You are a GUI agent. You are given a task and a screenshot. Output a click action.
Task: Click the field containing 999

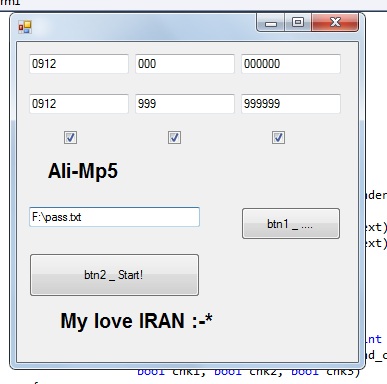click(x=185, y=104)
